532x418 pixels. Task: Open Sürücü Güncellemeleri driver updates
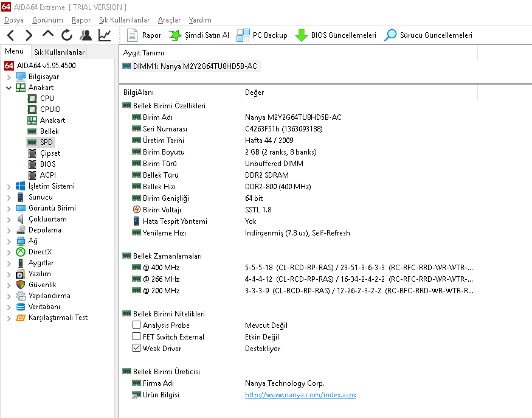pos(428,35)
